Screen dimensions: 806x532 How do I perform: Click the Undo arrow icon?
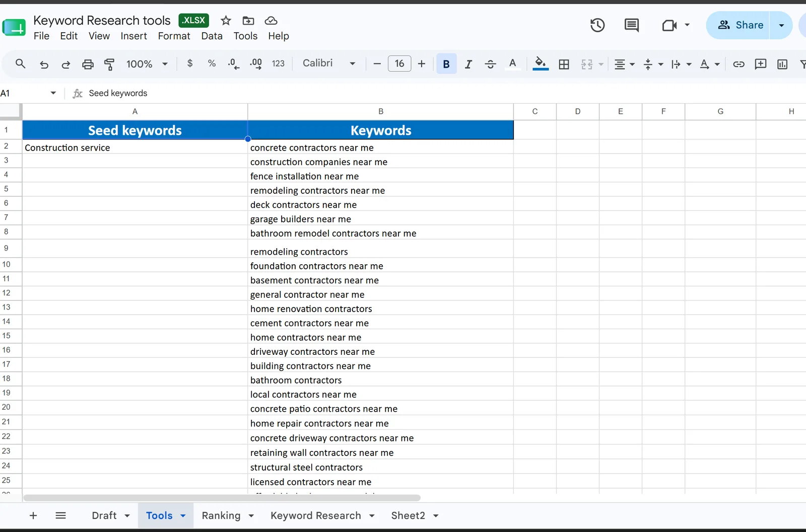(44, 64)
